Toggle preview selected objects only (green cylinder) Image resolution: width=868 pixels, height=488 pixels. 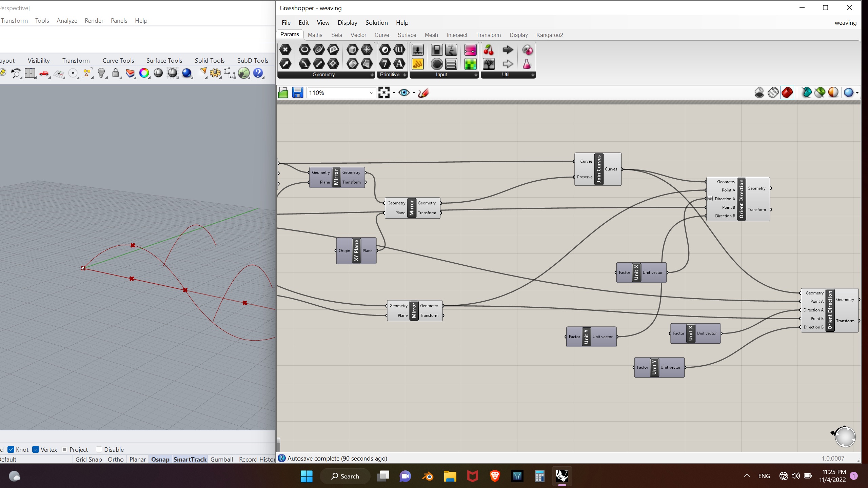click(820, 92)
